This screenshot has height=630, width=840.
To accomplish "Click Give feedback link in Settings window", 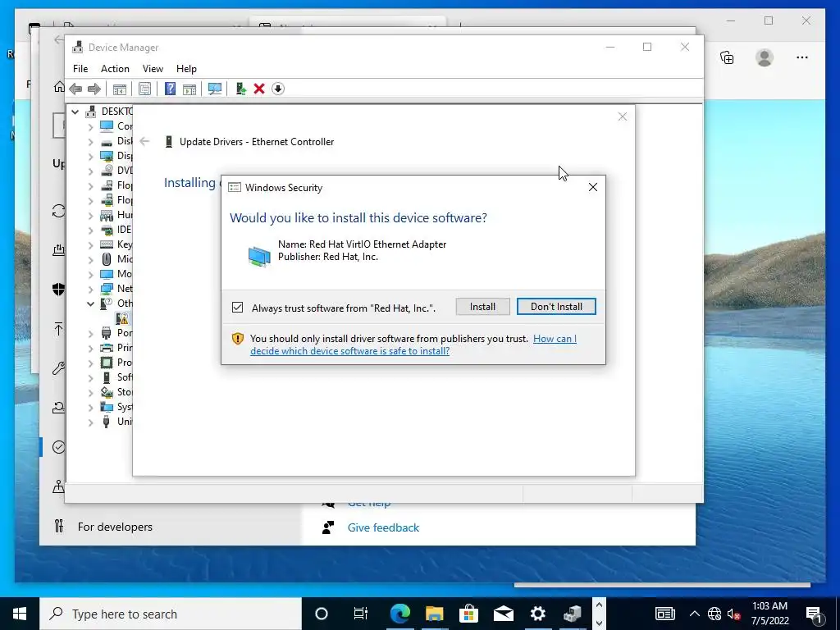I will click(x=383, y=527).
